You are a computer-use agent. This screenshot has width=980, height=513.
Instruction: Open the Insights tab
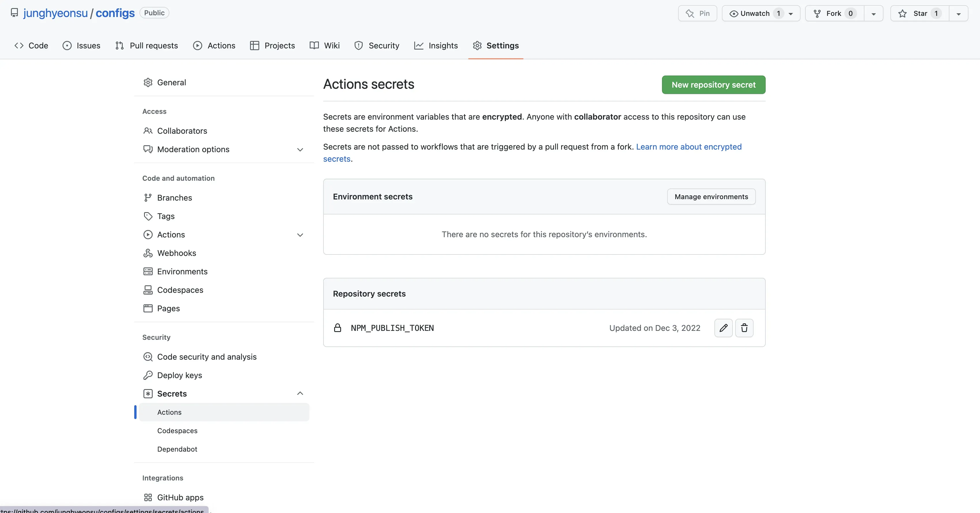(436, 46)
